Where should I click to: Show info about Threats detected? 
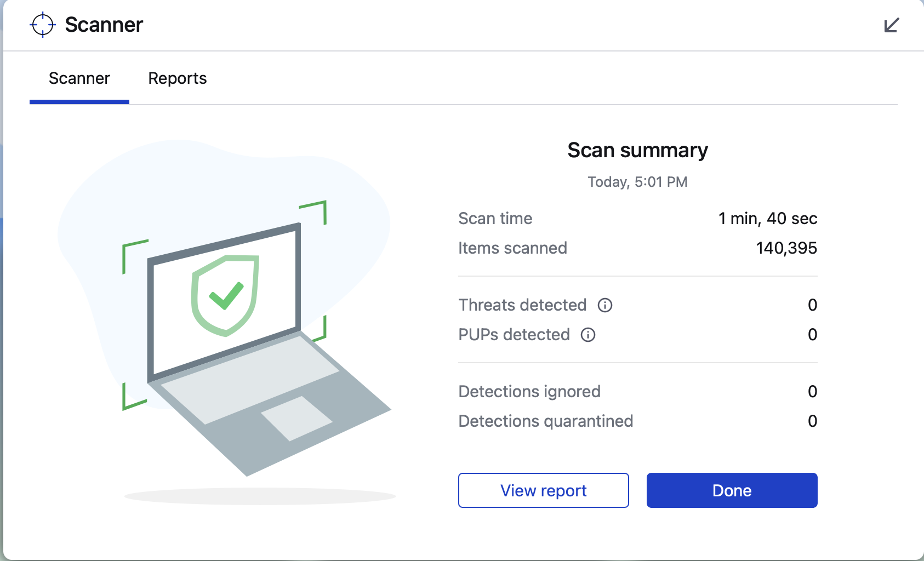pos(605,305)
